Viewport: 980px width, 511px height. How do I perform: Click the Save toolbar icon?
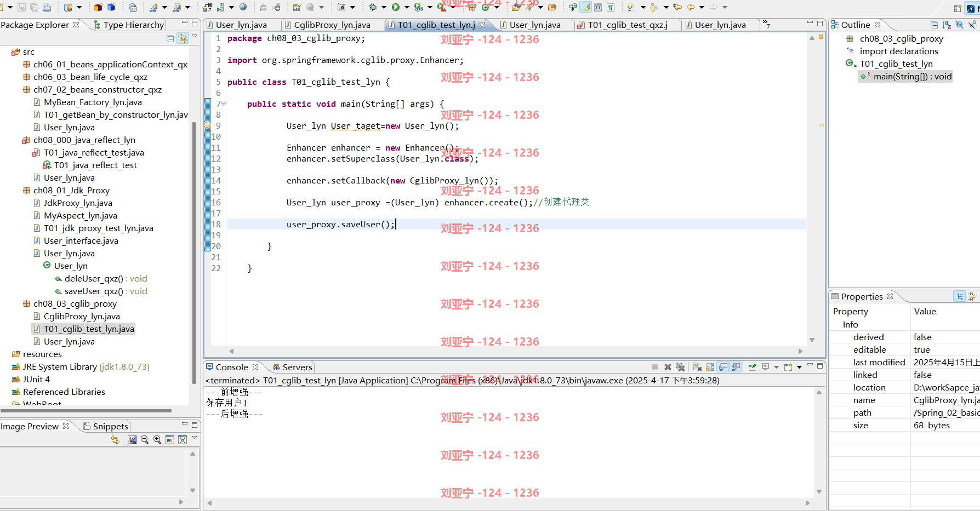pyautogui.click(x=22, y=7)
